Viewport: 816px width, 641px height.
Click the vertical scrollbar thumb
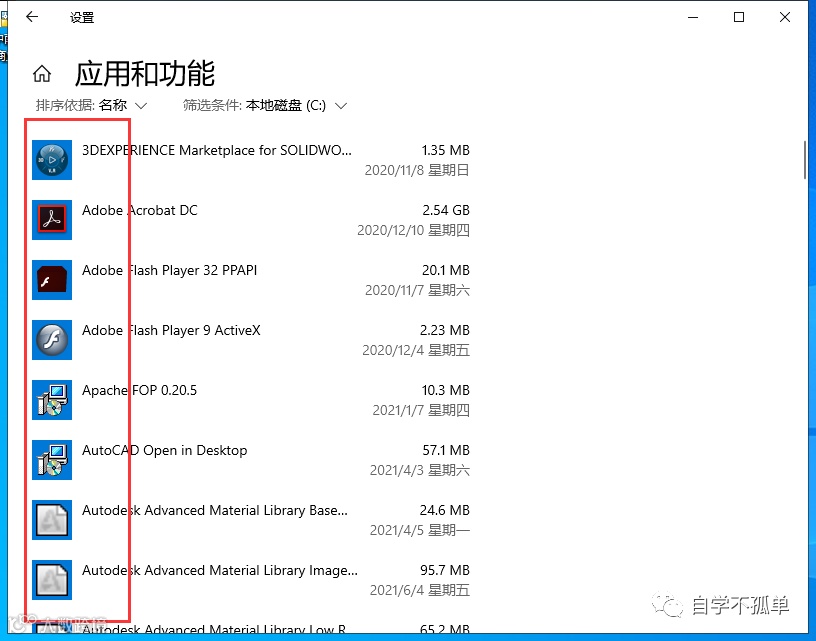805,160
